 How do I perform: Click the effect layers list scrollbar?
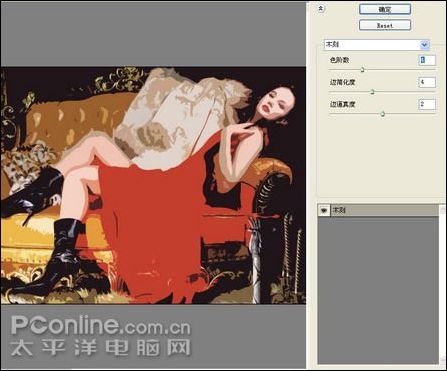pos(442,284)
